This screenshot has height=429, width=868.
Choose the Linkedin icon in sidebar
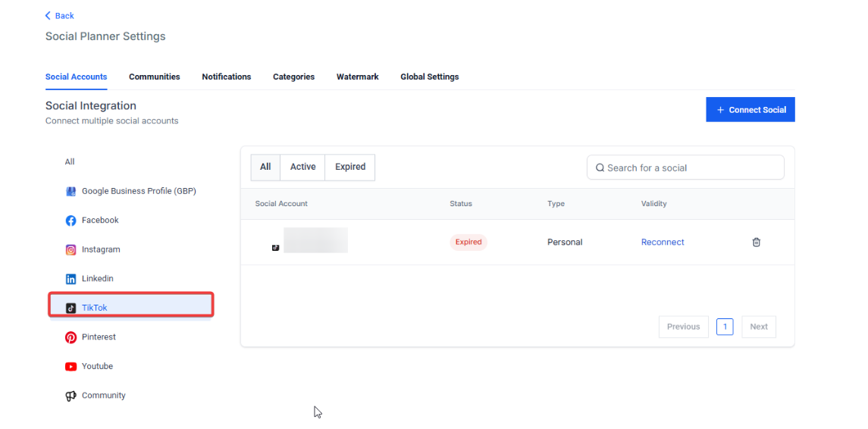pyautogui.click(x=71, y=279)
